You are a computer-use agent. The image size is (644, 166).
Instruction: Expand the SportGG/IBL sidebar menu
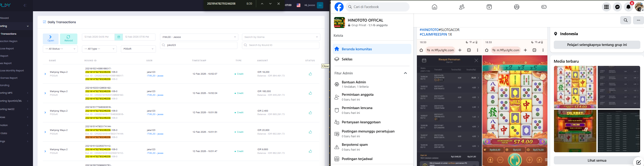pyautogui.click(x=14, y=101)
